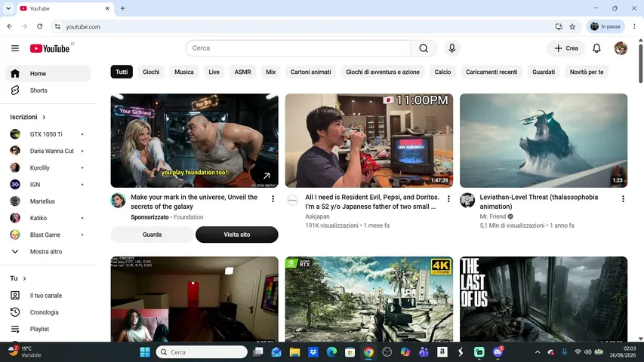
Task: Show hidden system tray icons
Action: (538, 352)
